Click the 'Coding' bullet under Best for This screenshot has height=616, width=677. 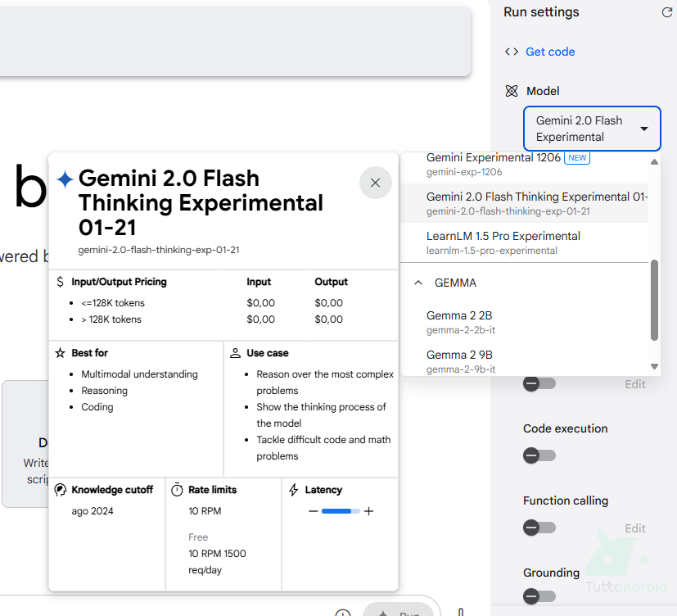pos(97,407)
